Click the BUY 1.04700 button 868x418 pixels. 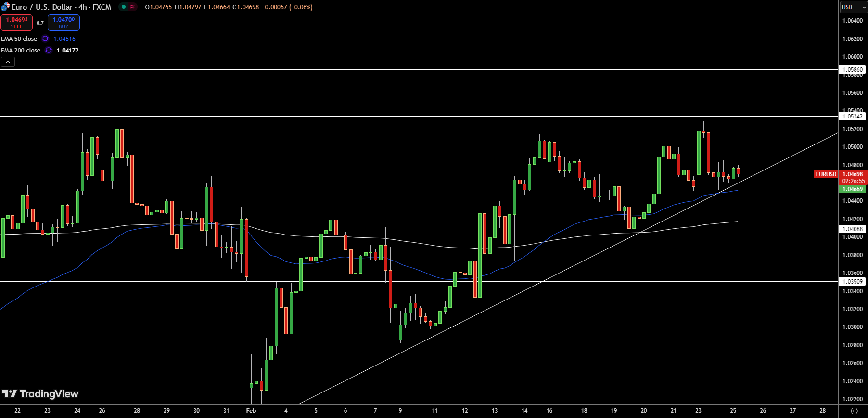click(x=64, y=23)
